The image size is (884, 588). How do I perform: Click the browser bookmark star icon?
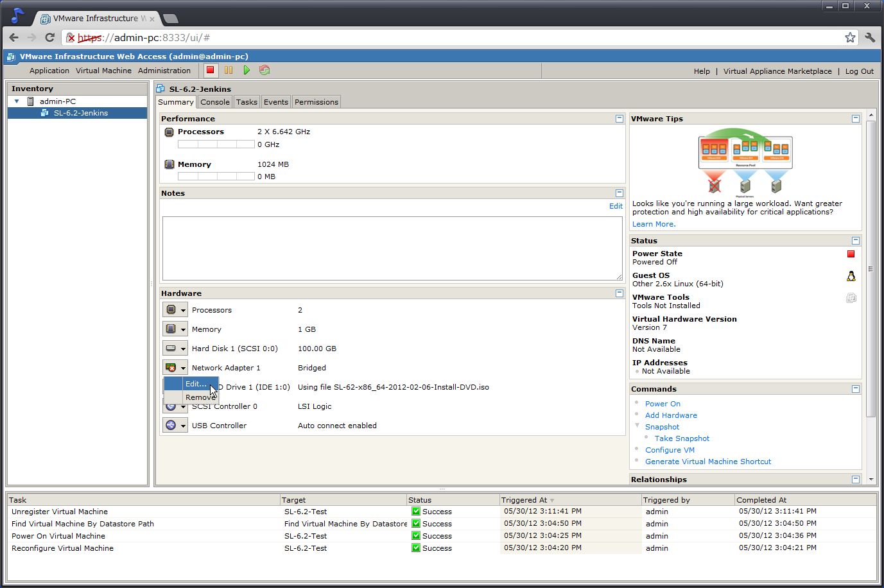(x=850, y=37)
